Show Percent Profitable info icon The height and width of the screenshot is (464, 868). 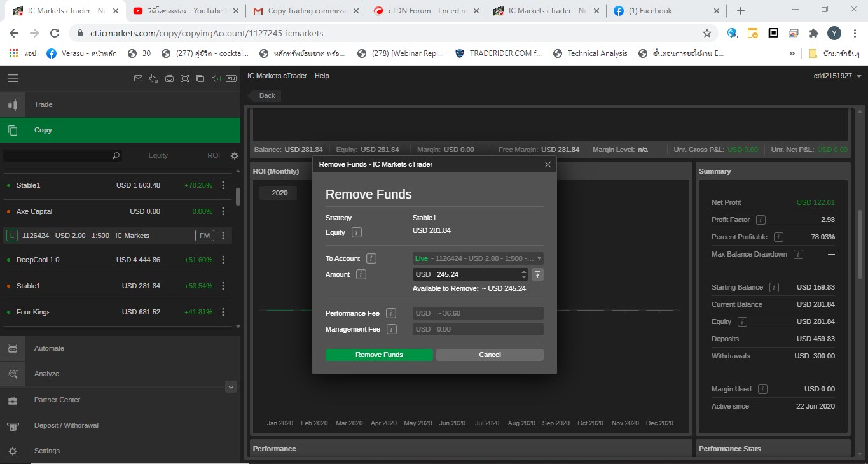pyautogui.click(x=778, y=237)
